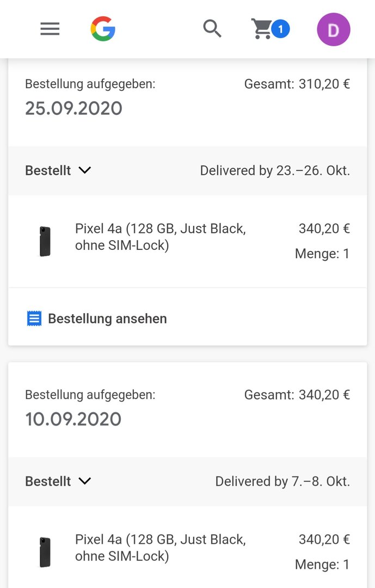Open the shopping cart
Screen dimensions: 375x588
tap(261, 29)
